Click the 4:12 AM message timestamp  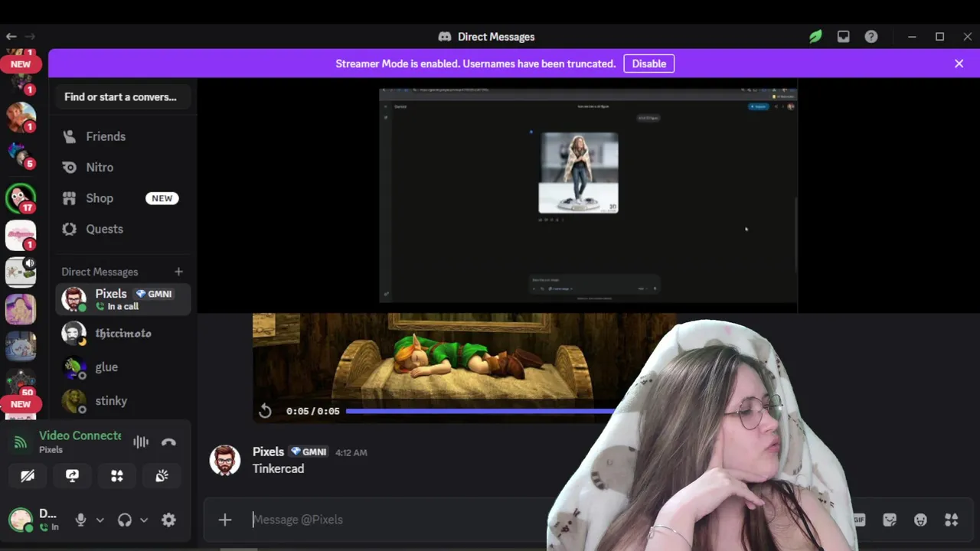coord(351,452)
